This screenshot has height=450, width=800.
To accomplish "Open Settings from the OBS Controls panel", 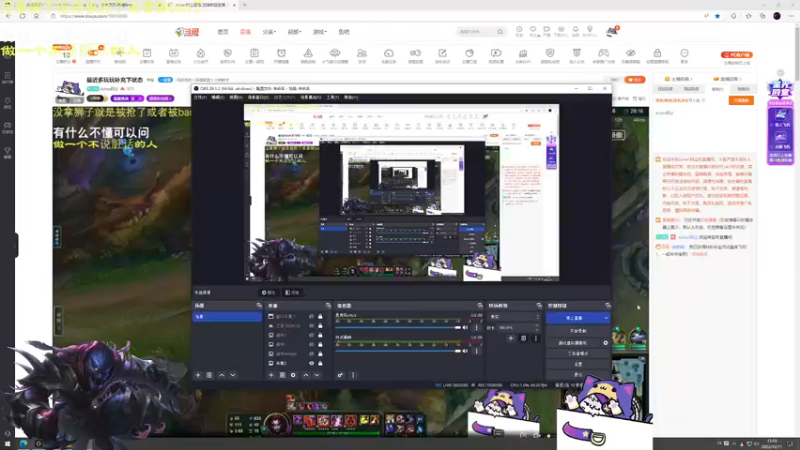I will pyautogui.click(x=578, y=364).
